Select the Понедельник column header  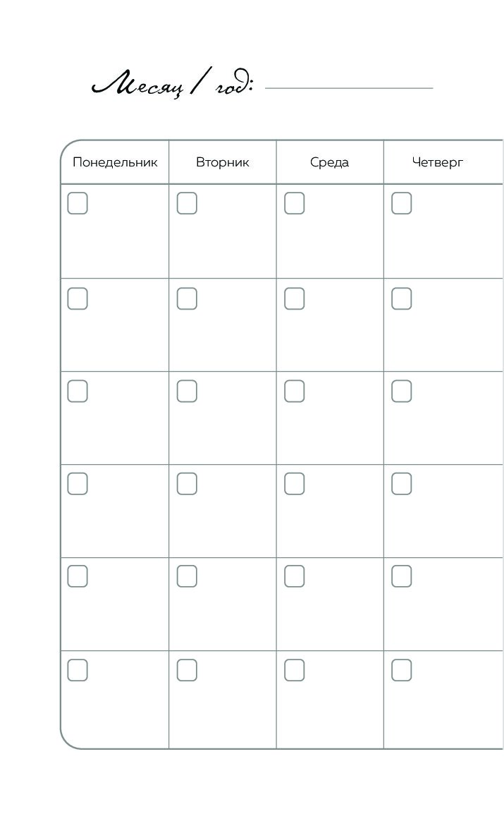tap(115, 162)
